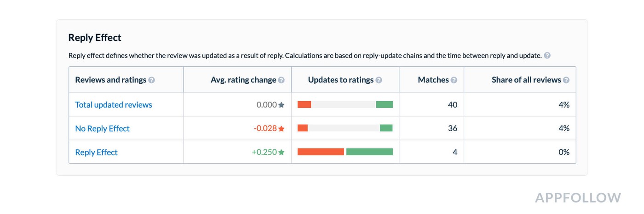Open the Reply Effect row link

(x=97, y=152)
